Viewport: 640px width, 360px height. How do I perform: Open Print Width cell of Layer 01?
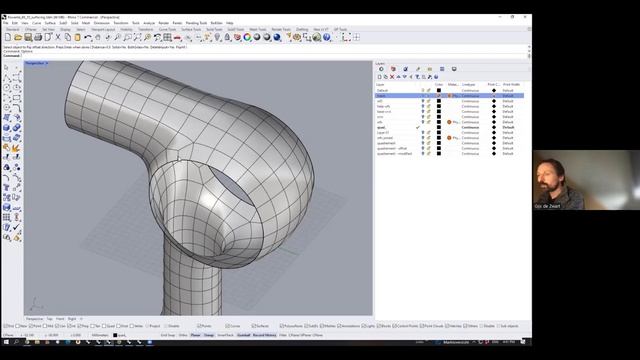click(x=508, y=133)
